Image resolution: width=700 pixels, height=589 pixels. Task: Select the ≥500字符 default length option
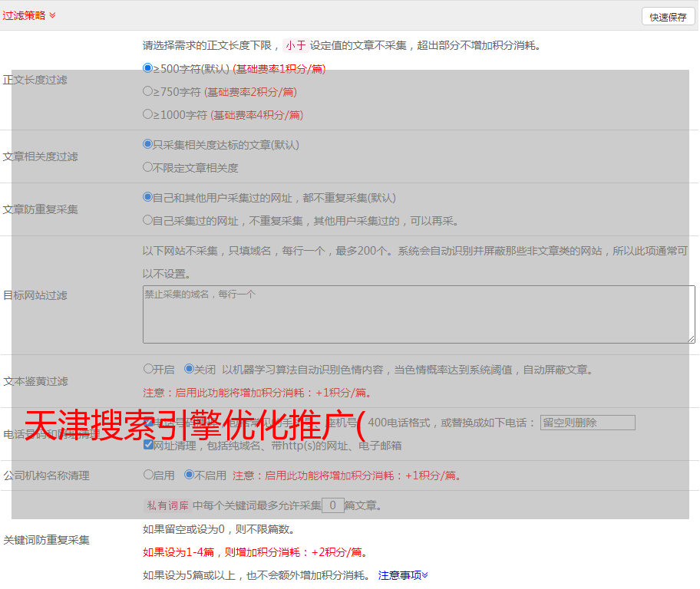click(148, 67)
